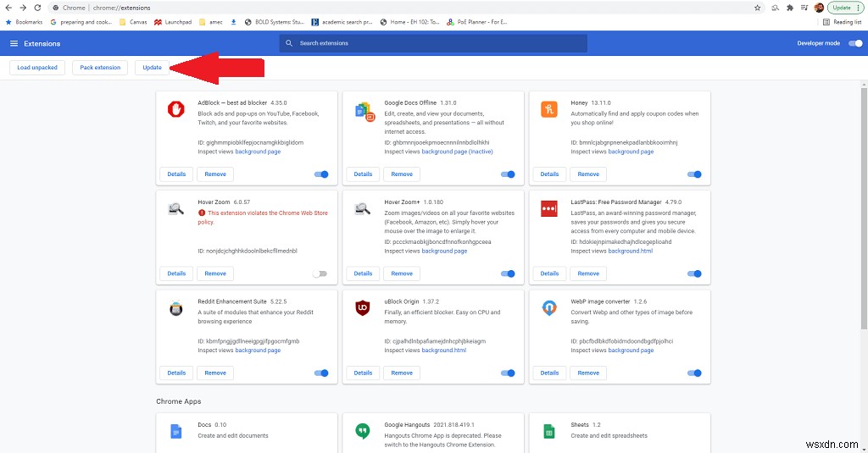Image resolution: width=868 pixels, height=453 pixels.
Task: Open the Launchpad bookmark
Action: (x=173, y=22)
